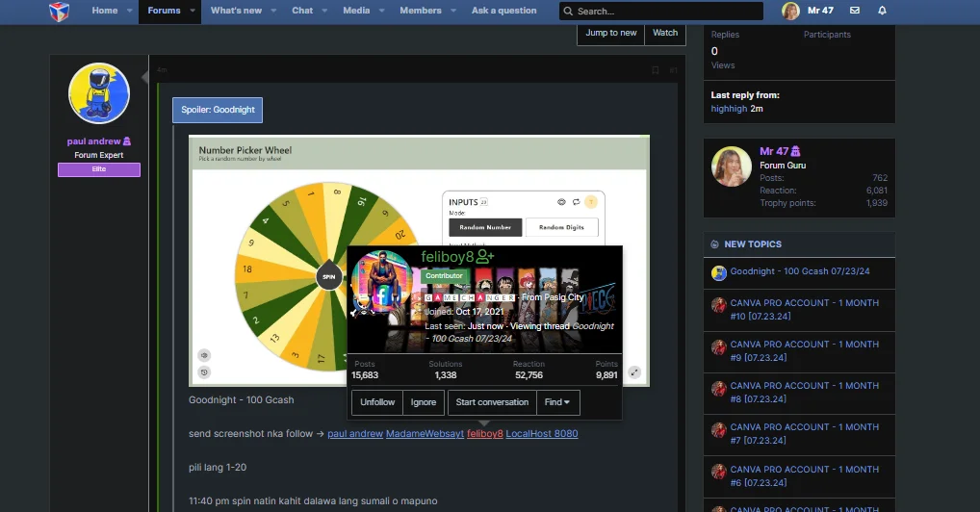The width and height of the screenshot is (980, 512).
Task: Open the inbox envelope icon
Action: click(855, 11)
